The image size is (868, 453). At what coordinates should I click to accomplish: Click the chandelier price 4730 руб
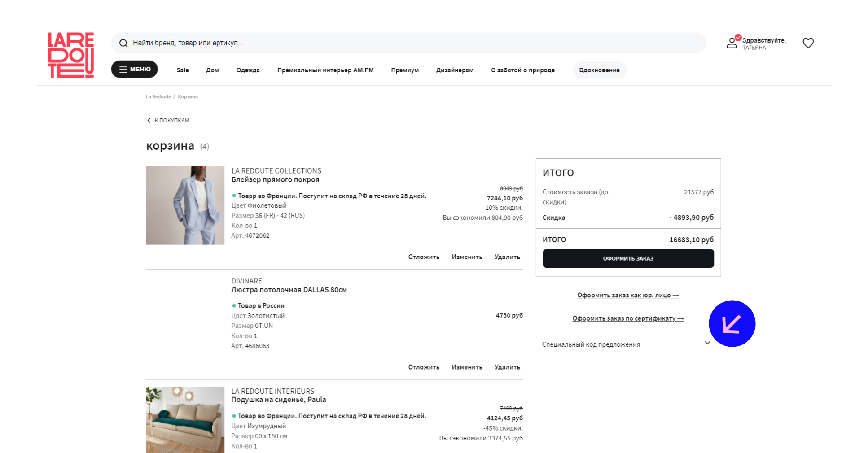[509, 315]
